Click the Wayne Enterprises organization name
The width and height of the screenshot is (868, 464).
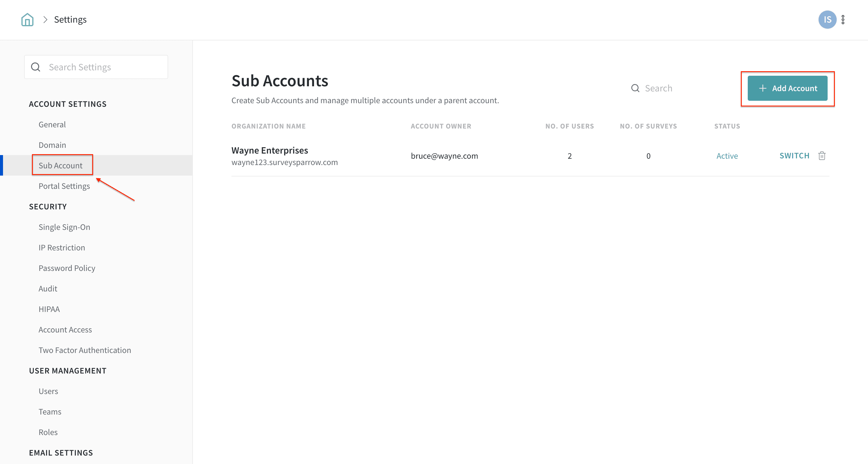pyautogui.click(x=269, y=151)
